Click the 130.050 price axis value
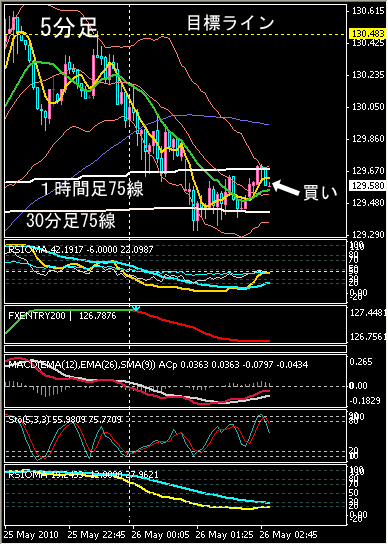The height and width of the screenshot is (545, 388). click(368, 107)
